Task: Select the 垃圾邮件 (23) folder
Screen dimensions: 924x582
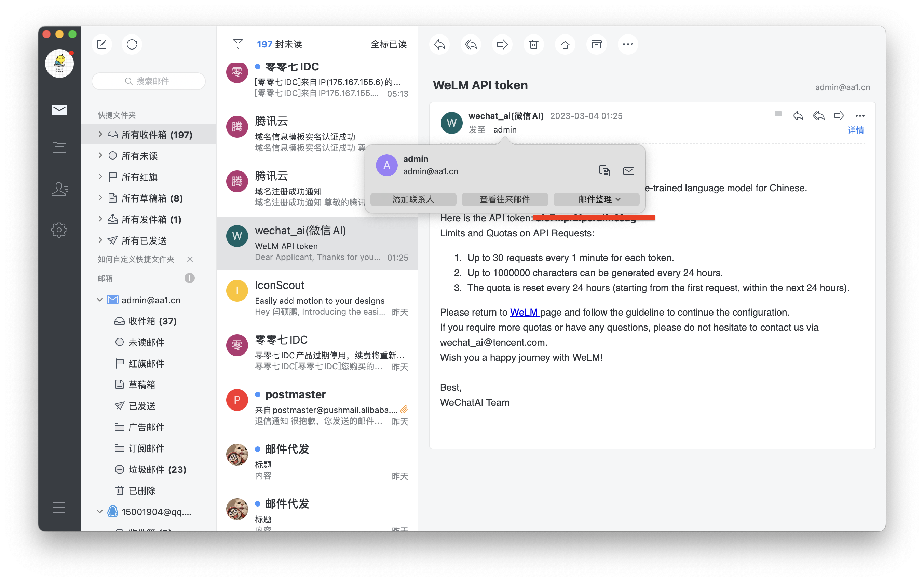Action: click(149, 469)
